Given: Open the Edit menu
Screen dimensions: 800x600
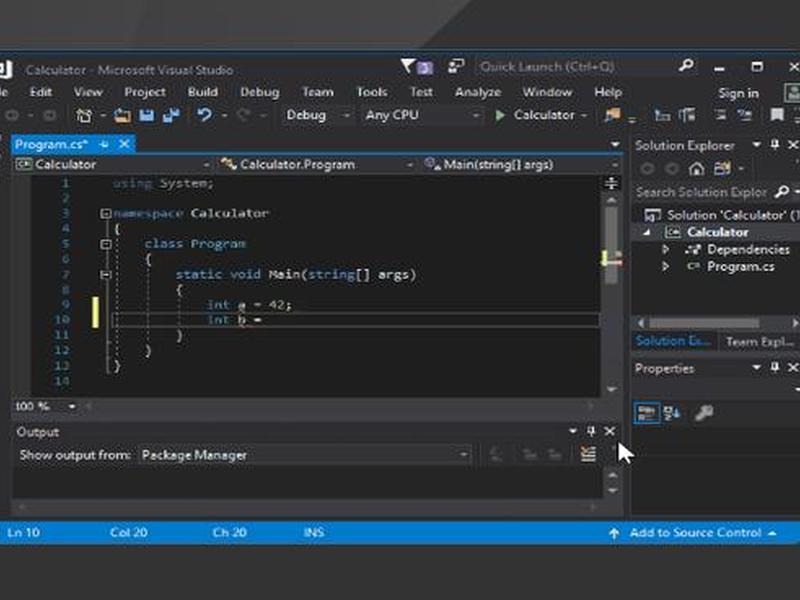Looking at the screenshot, I should (x=41, y=92).
